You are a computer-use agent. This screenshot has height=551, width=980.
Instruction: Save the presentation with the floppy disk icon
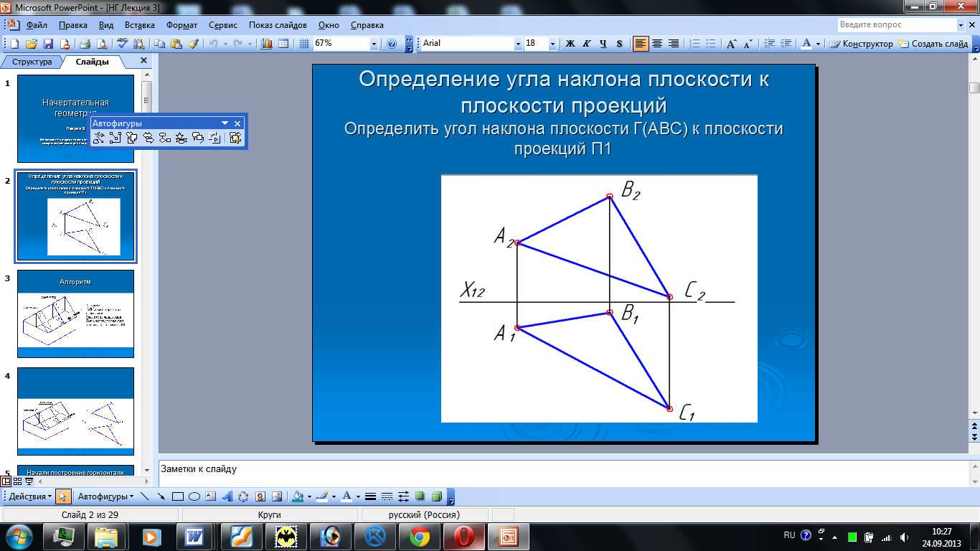[x=48, y=44]
